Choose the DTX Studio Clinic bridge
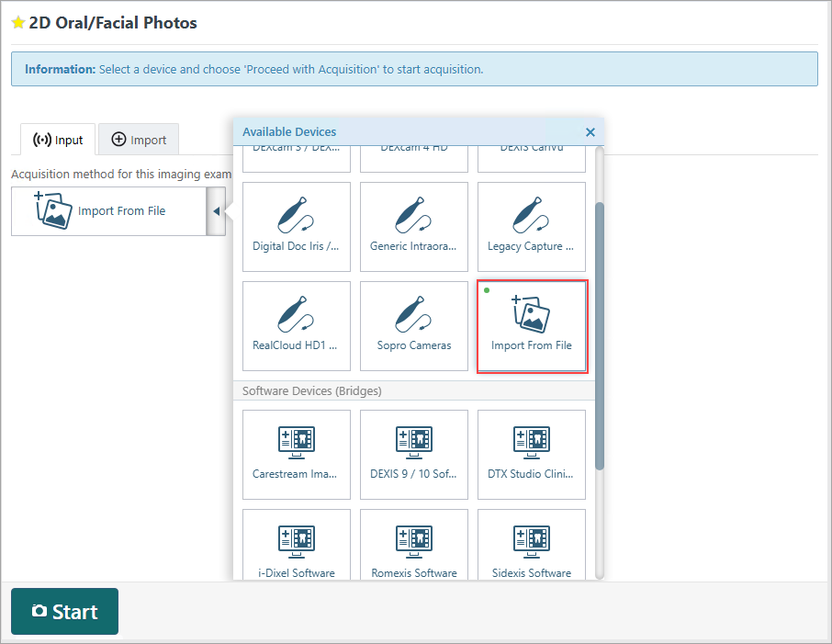 [x=531, y=454]
